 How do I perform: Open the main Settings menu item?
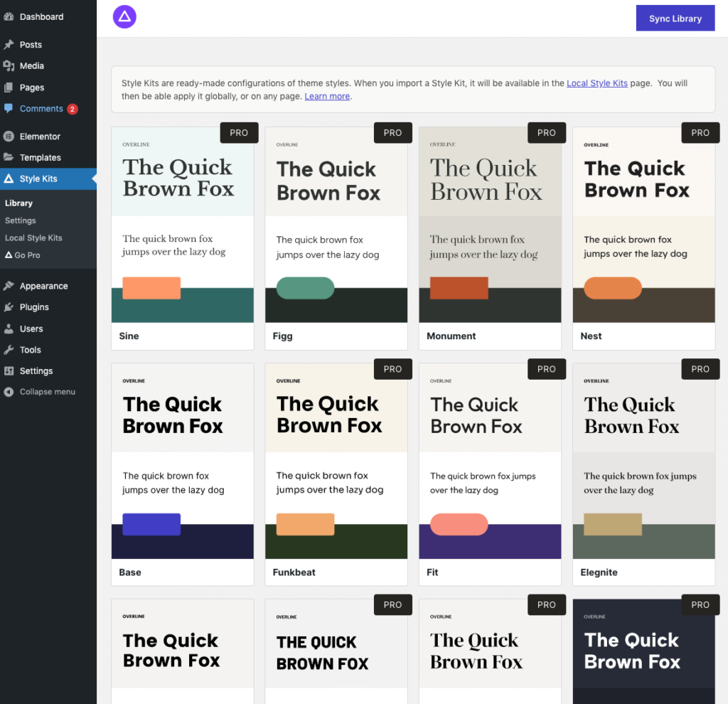coord(48,371)
